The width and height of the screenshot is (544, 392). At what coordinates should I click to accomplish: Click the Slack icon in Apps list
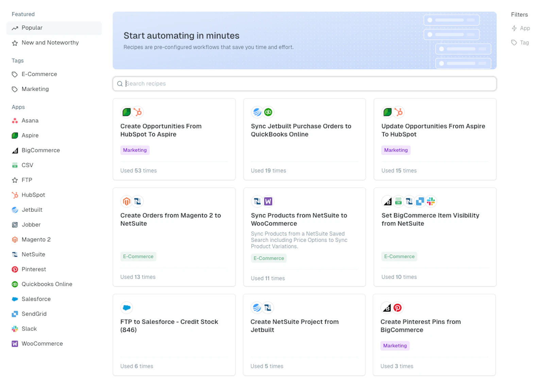15,329
